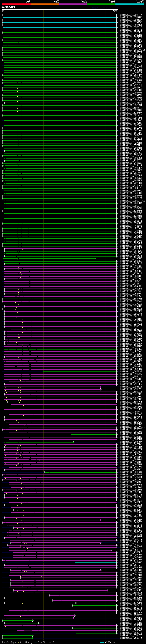This screenshot has height=644, width=146.
Task: Open hit UniRef100_A5AML4
Action: click(131, 25)
